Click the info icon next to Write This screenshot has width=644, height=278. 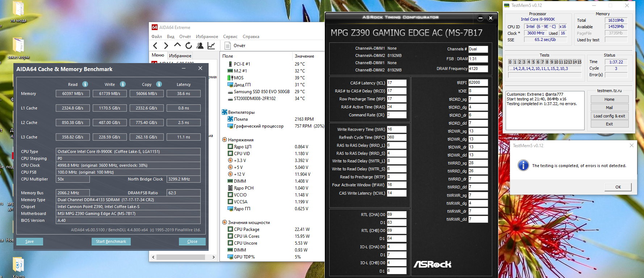coord(123,84)
